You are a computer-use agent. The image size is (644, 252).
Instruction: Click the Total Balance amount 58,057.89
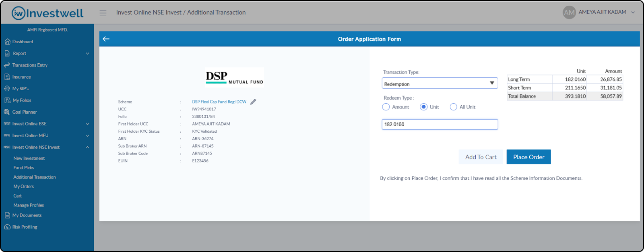pos(611,96)
